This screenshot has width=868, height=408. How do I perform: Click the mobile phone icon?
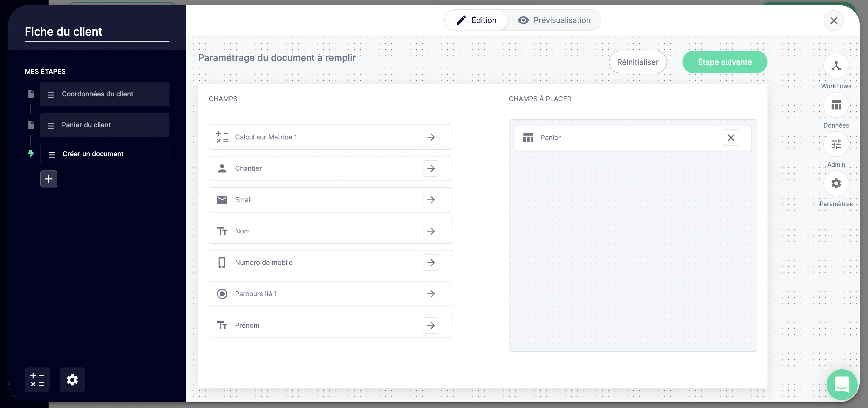222,262
